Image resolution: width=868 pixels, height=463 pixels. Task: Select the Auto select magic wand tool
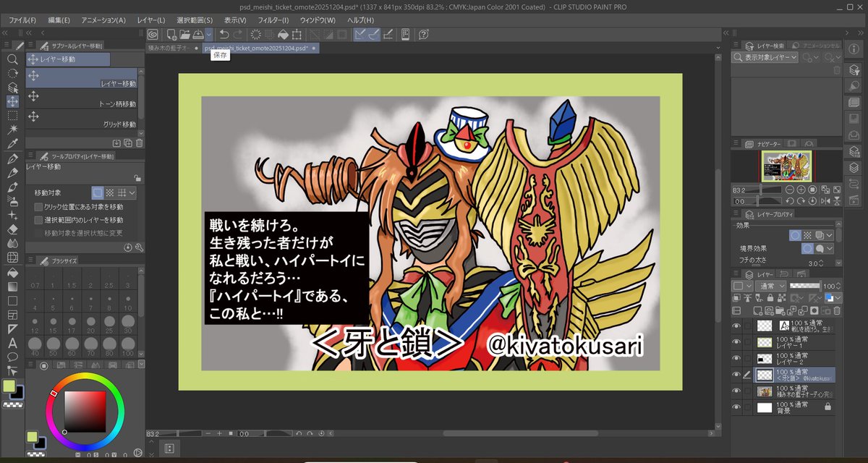pyautogui.click(x=12, y=129)
